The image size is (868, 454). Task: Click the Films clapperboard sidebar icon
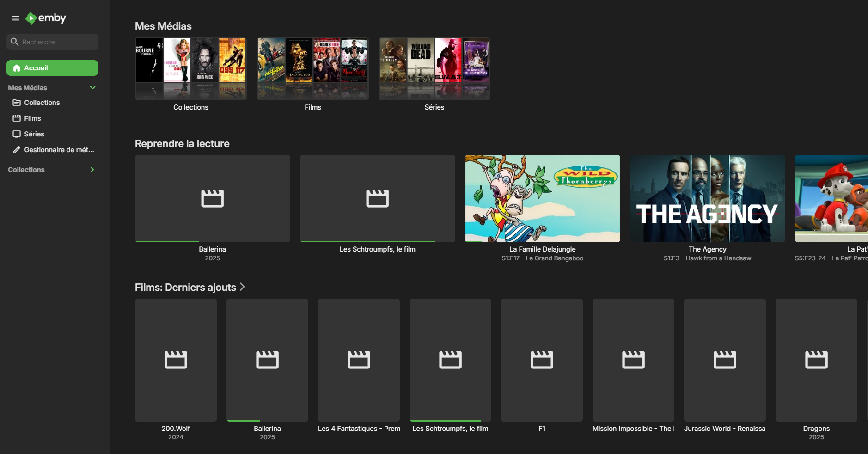(17, 118)
